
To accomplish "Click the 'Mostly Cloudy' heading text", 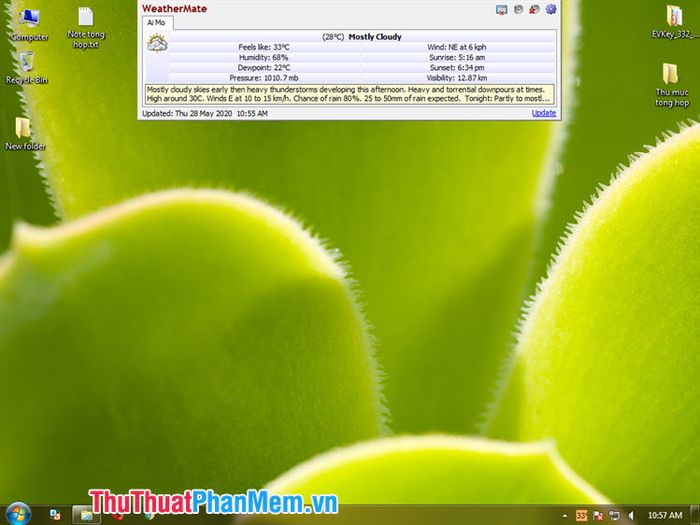I will (x=375, y=37).
